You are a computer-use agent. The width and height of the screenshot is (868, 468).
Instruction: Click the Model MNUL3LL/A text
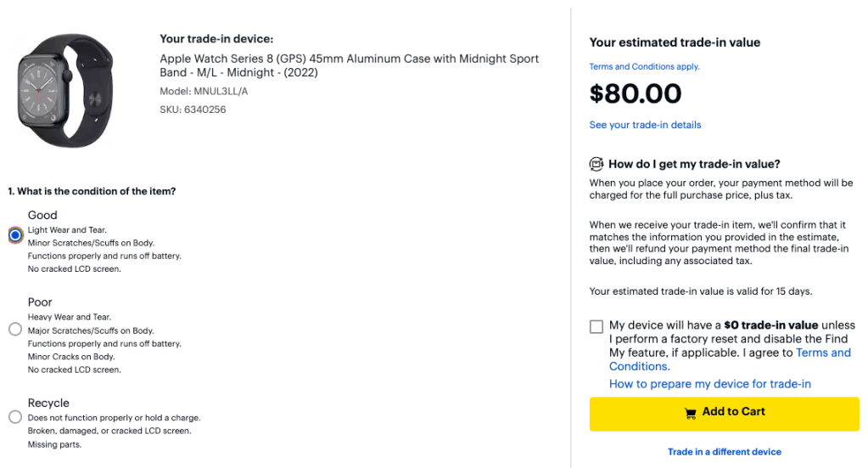[x=204, y=91]
